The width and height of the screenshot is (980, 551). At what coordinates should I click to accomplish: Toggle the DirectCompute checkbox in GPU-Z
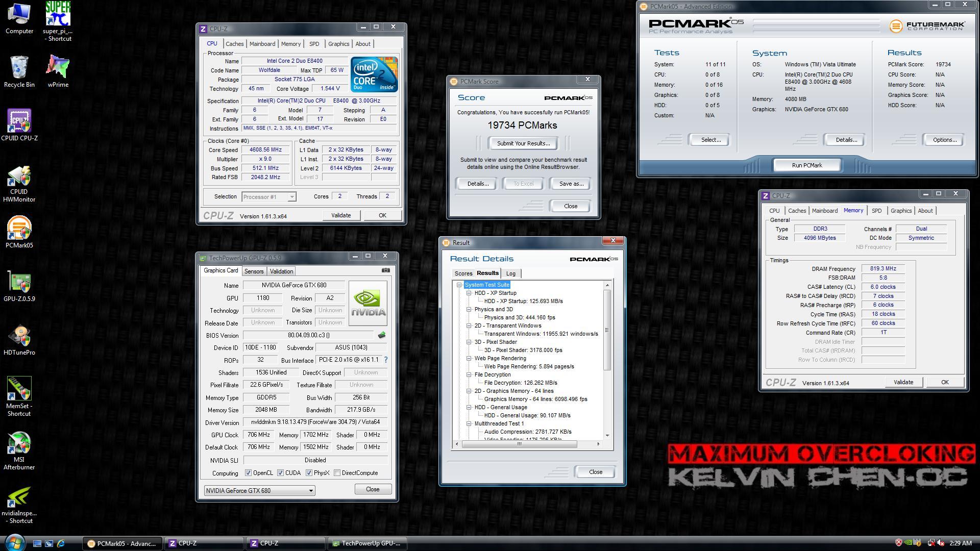coord(337,473)
